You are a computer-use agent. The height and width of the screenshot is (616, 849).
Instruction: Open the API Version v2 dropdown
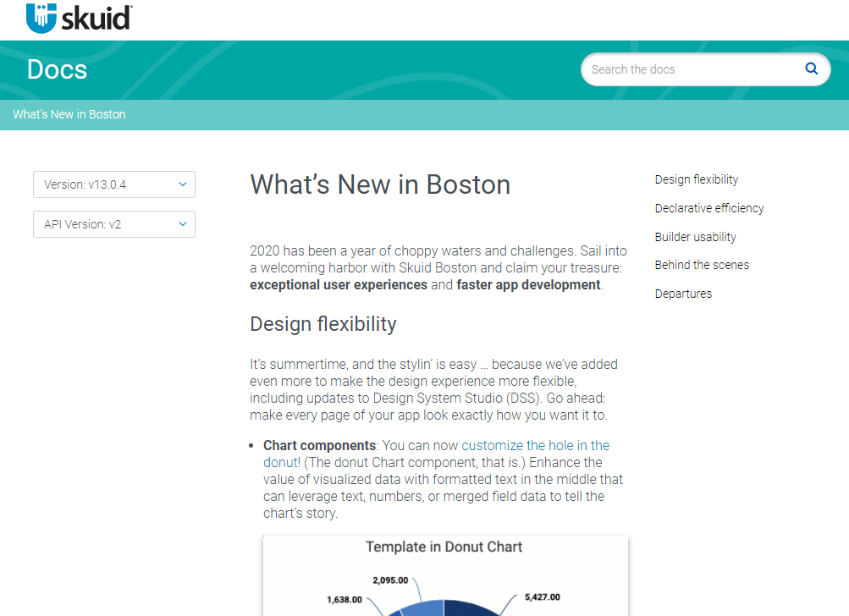pyautogui.click(x=114, y=224)
